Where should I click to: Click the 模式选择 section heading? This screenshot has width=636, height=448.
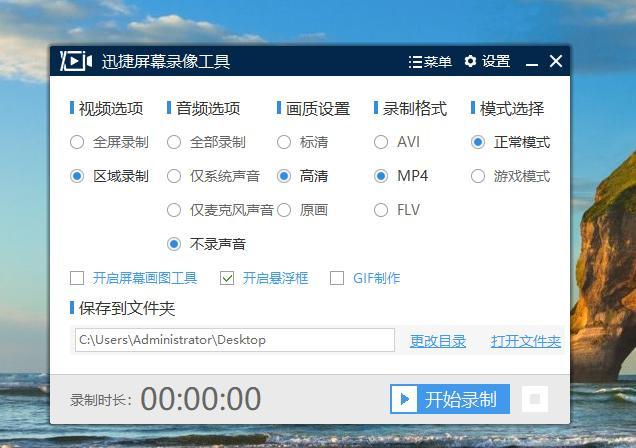coord(512,109)
